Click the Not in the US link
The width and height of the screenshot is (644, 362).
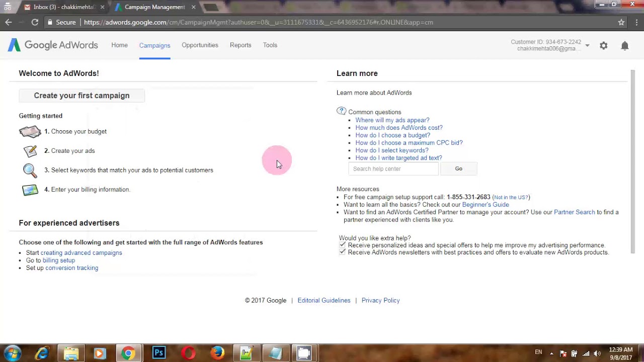pyautogui.click(x=511, y=198)
